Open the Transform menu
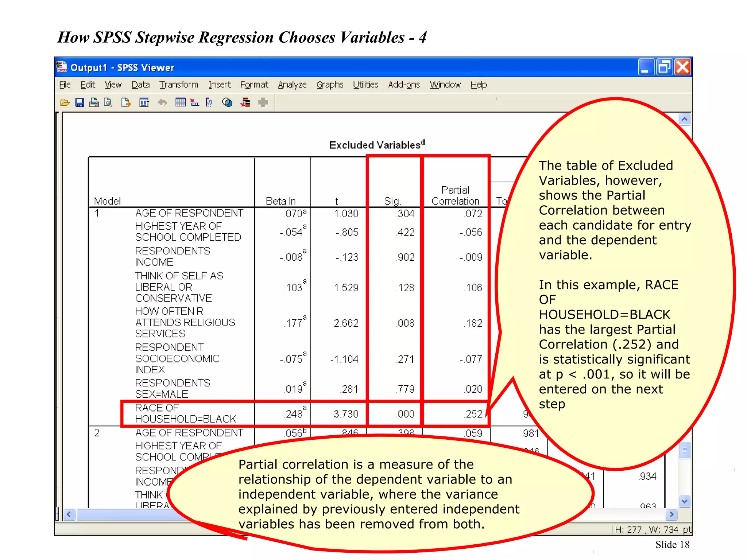The width and height of the screenshot is (747, 560). (179, 85)
